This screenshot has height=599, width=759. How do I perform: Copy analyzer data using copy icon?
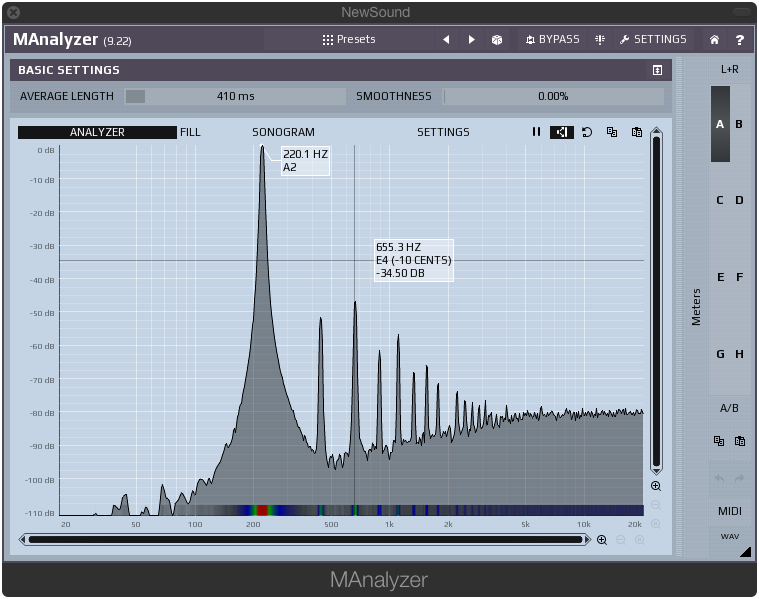point(612,132)
